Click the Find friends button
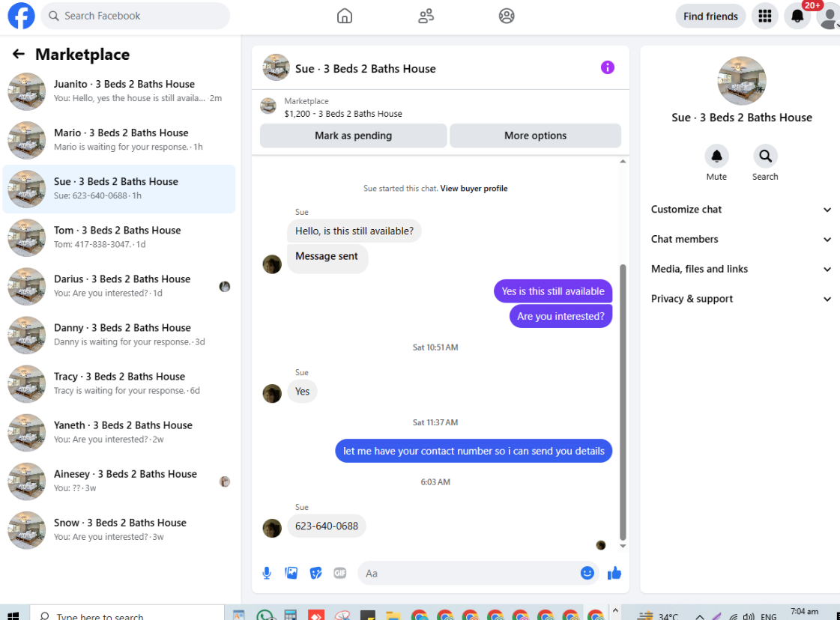 click(x=710, y=16)
